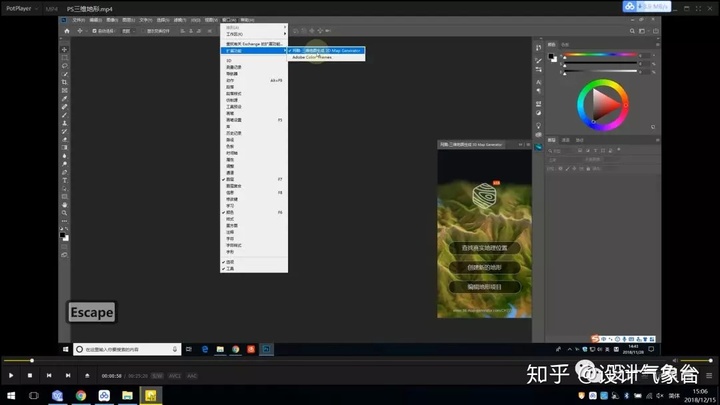Click the PotPlayer play button
This screenshot has height=405, width=720.
pyautogui.click(x=11, y=376)
